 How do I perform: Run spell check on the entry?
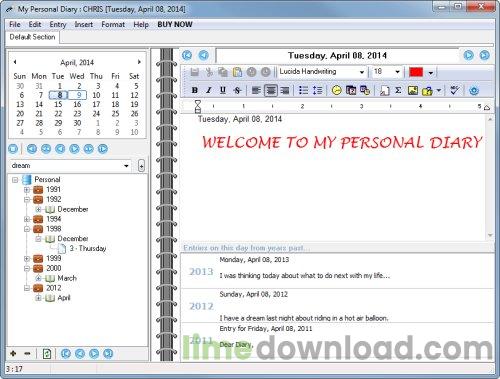click(x=455, y=90)
